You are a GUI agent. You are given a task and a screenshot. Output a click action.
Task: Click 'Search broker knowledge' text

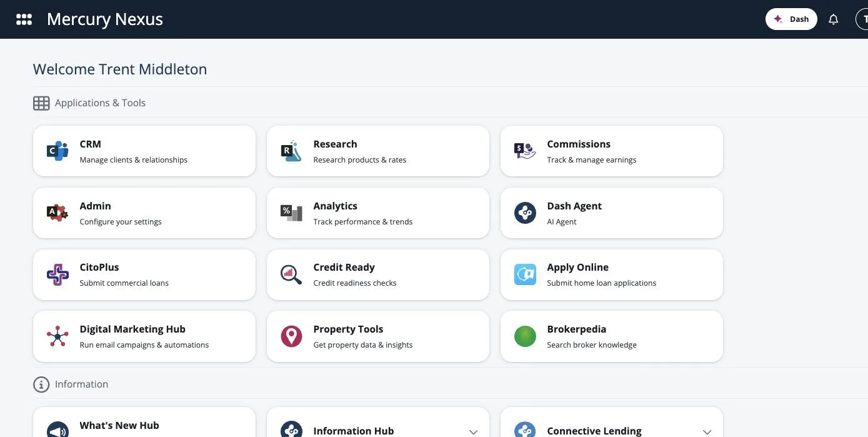pyautogui.click(x=591, y=345)
